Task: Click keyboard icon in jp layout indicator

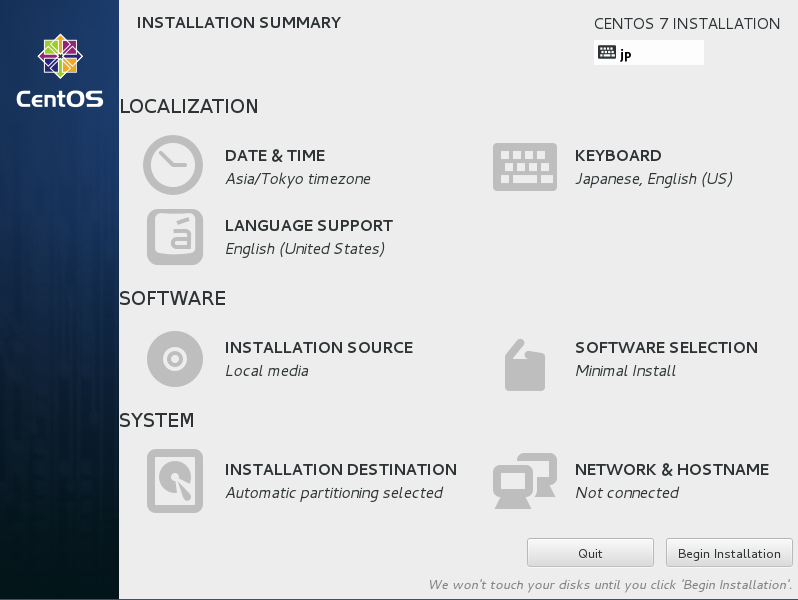Action: click(x=607, y=52)
